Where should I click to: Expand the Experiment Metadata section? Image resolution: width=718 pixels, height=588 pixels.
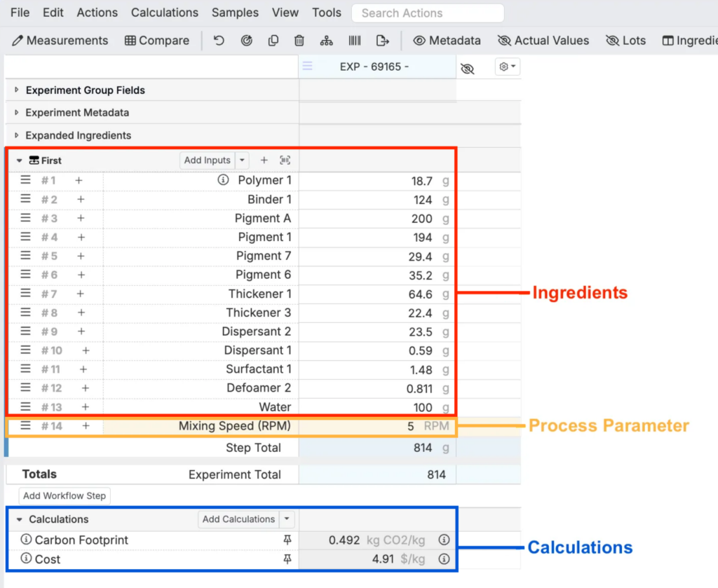pyautogui.click(x=17, y=113)
